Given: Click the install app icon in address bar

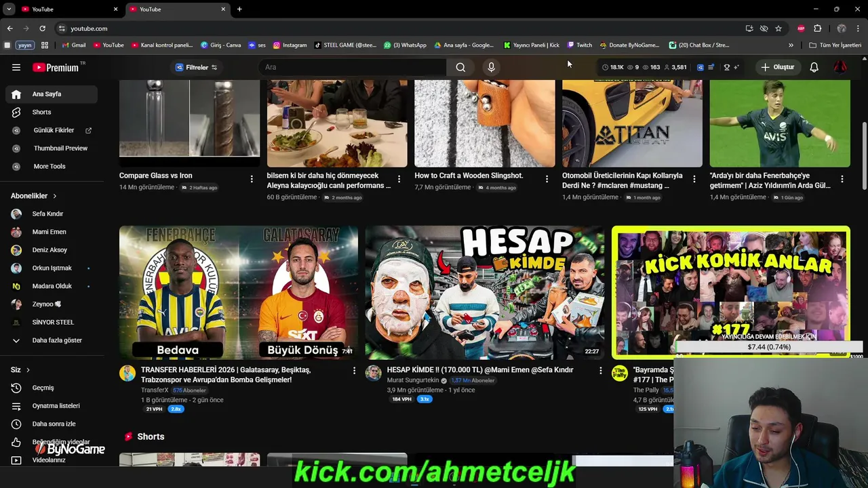Looking at the screenshot, I should tap(749, 28).
